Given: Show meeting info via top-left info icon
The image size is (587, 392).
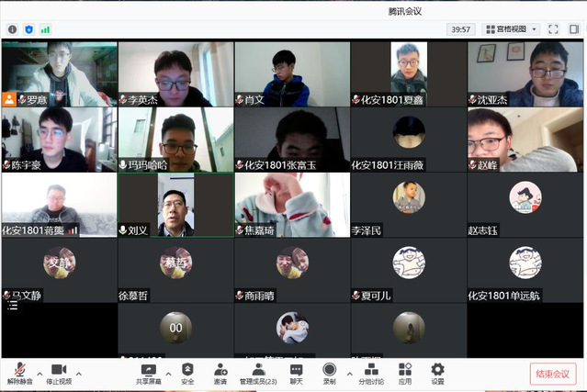Looking at the screenshot, I should (12, 29).
